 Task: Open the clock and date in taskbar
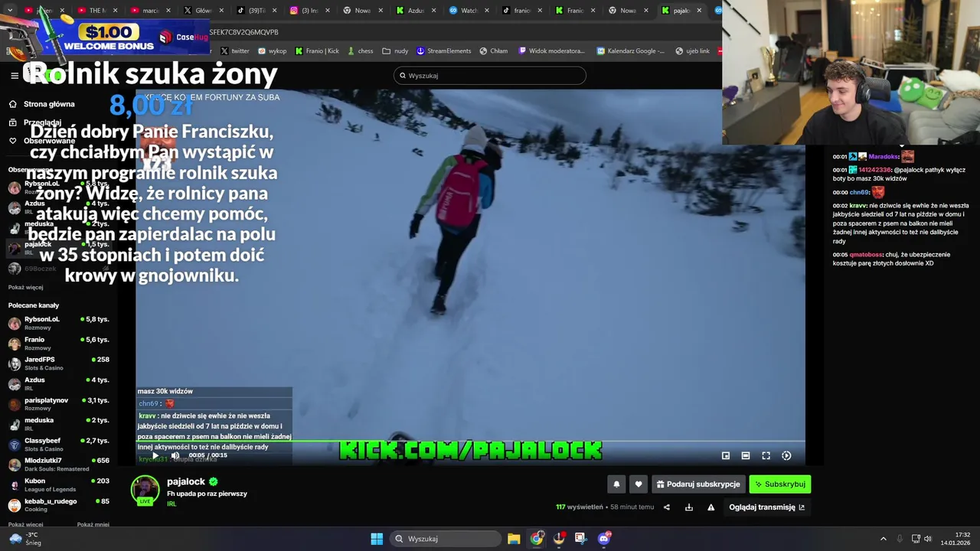[955, 539]
